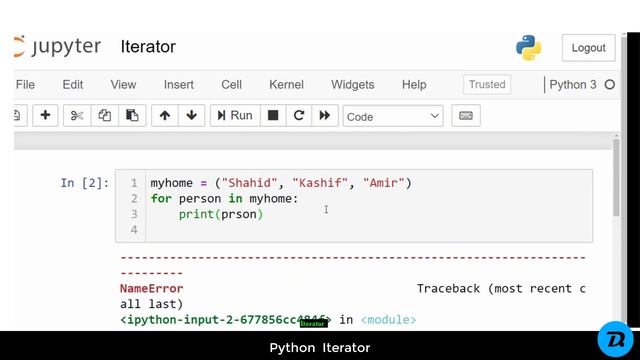Viewport: 640px width, 360px height.
Task: Open the cell type Code dropdown
Action: pyautogui.click(x=393, y=116)
